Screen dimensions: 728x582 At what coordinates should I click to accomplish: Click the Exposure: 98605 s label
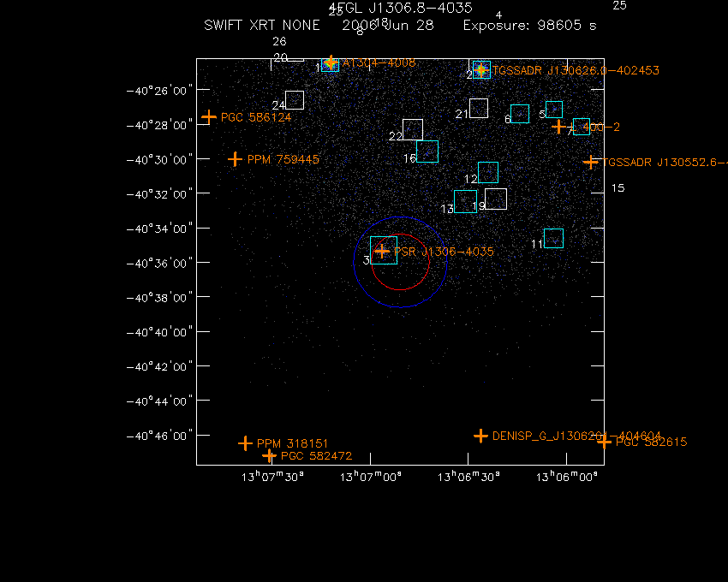tap(530, 25)
